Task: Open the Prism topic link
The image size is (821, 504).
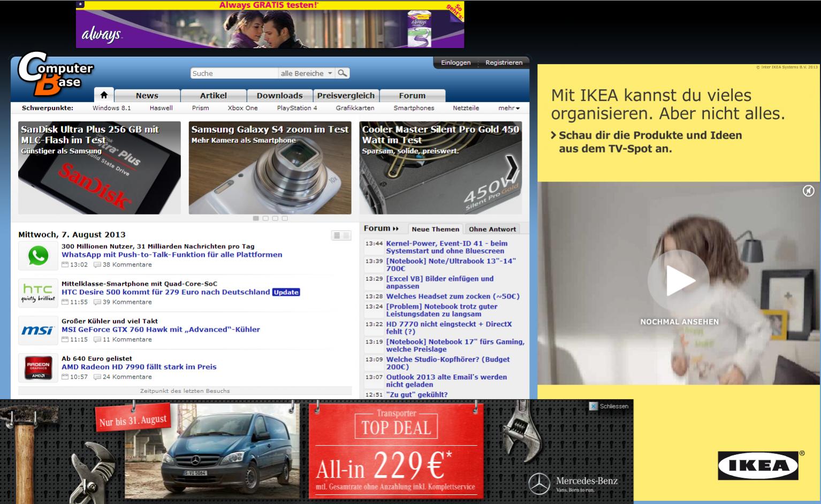Action: [x=200, y=108]
